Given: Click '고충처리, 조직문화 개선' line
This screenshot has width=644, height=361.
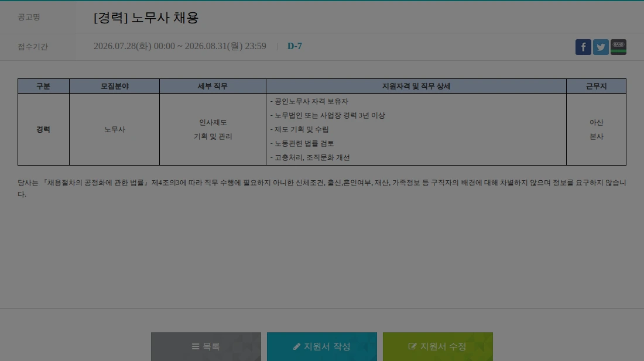Looking at the screenshot, I should [310, 157].
